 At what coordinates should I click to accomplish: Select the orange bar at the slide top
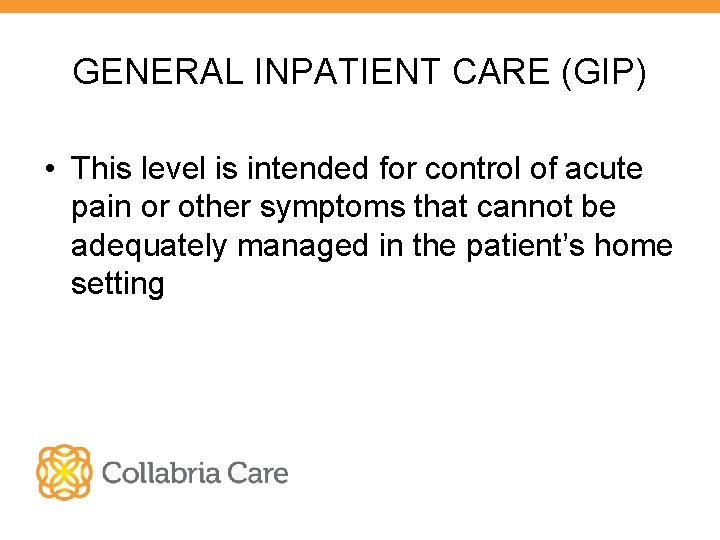[x=360, y=6]
